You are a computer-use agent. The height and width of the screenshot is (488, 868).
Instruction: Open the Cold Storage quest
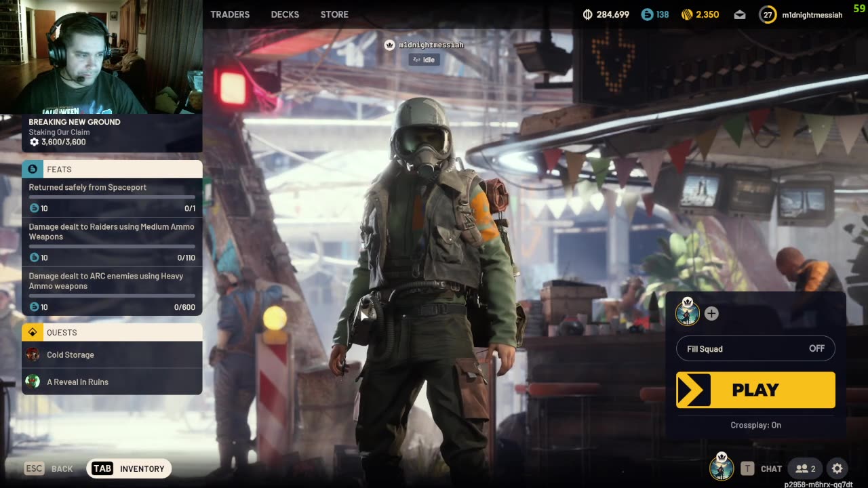[112, 354]
